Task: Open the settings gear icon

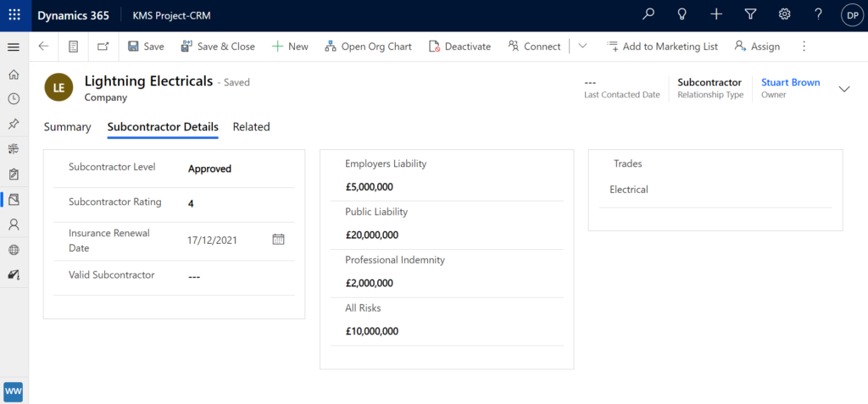Action: pos(784,15)
